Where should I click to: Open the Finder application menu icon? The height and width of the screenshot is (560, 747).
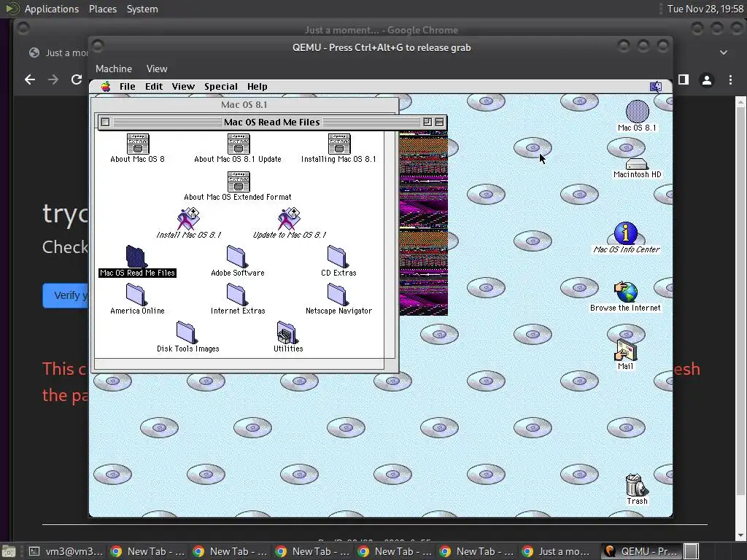click(656, 87)
